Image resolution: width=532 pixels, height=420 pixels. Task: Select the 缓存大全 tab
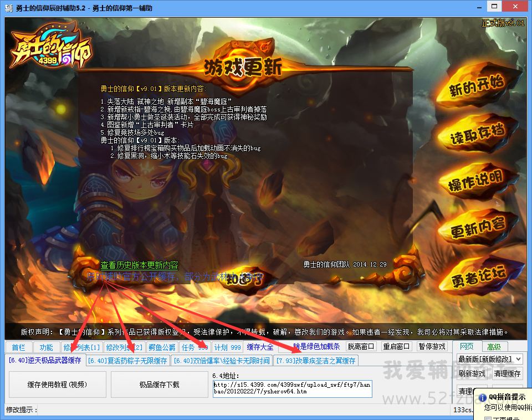(x=260, y=347)
